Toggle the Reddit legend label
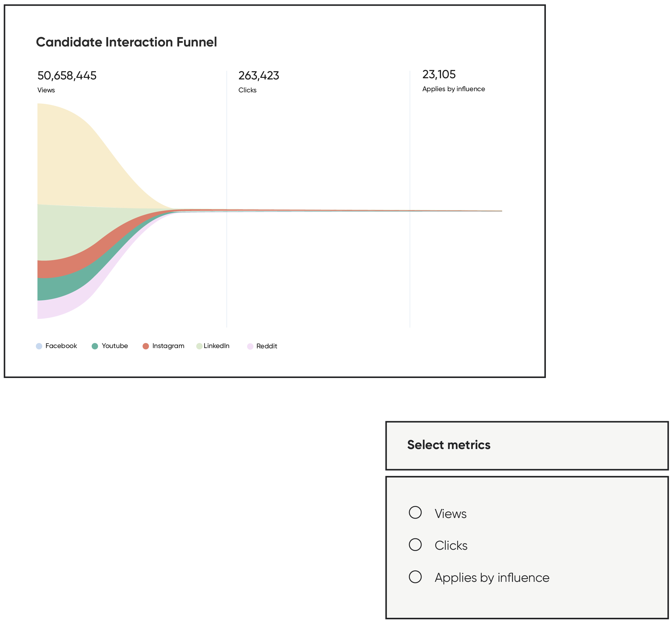 267,346
